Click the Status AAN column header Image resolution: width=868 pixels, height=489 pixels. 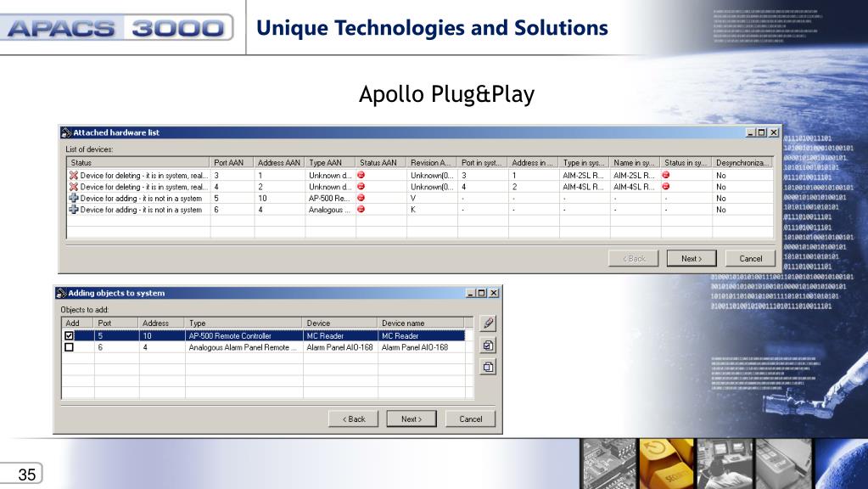382,163
